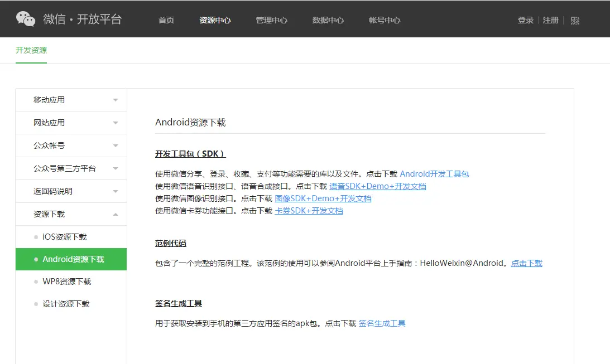
Task: Click 开发工具包（SDK）heading
Action: tap(190, 154)
